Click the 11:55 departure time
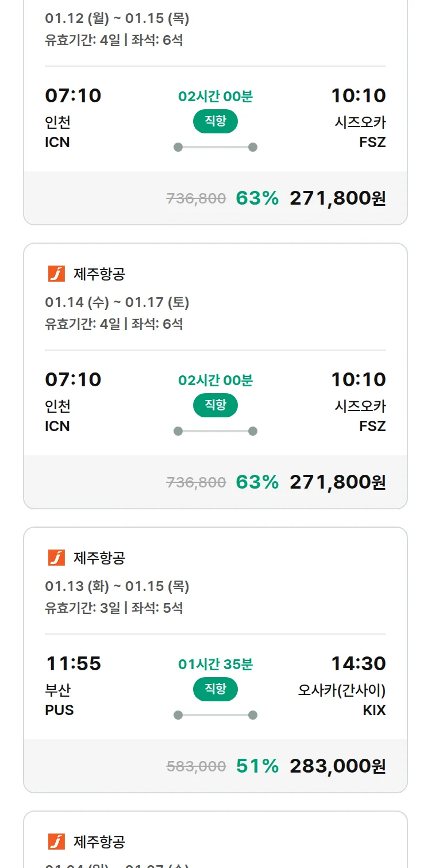The image size is (431, 868). coord(74,663)
